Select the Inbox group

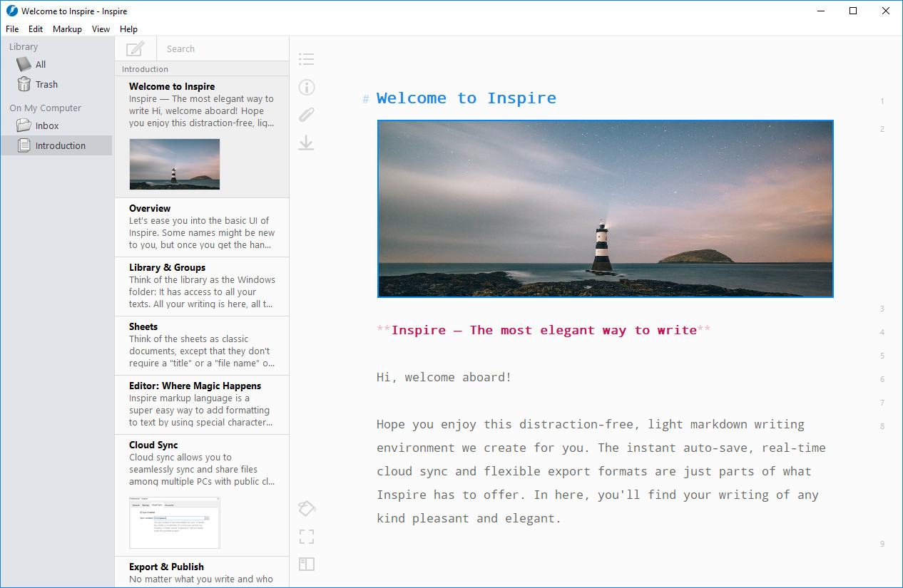56,125
